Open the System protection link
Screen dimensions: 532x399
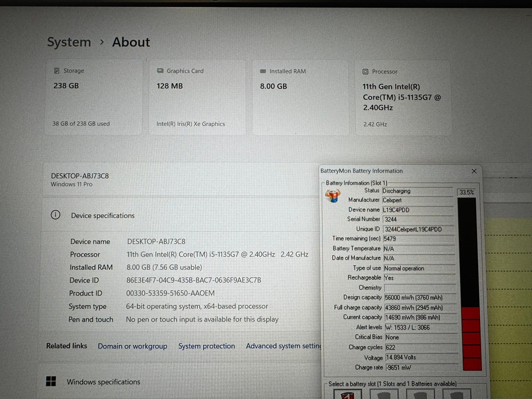pyautogui.click(x=207, y=346)
